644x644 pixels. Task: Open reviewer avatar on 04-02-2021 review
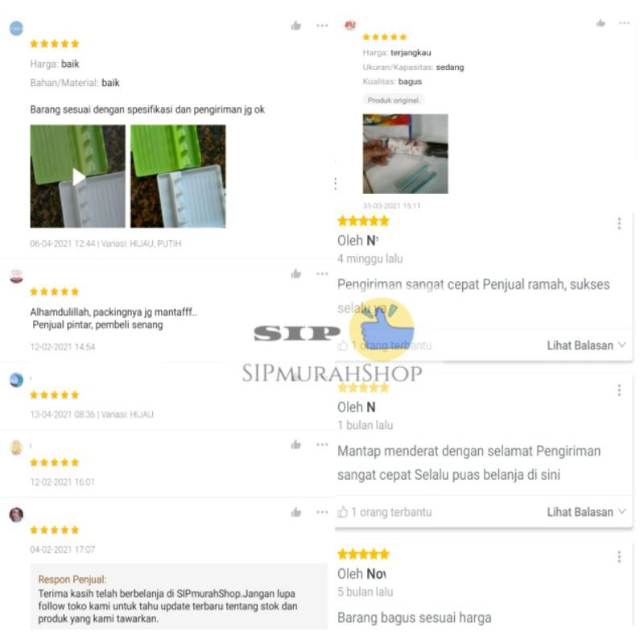tap(16, 514)
